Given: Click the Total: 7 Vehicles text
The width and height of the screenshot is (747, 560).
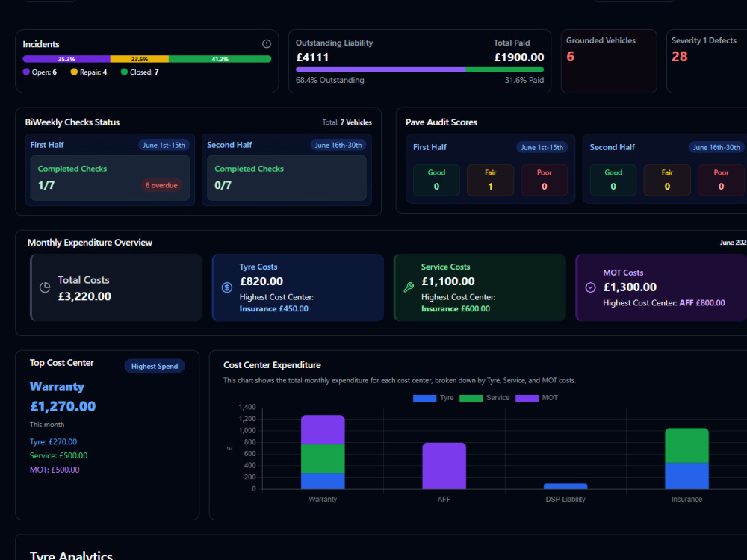Looking at the screenshot, I should coord(347,122).
